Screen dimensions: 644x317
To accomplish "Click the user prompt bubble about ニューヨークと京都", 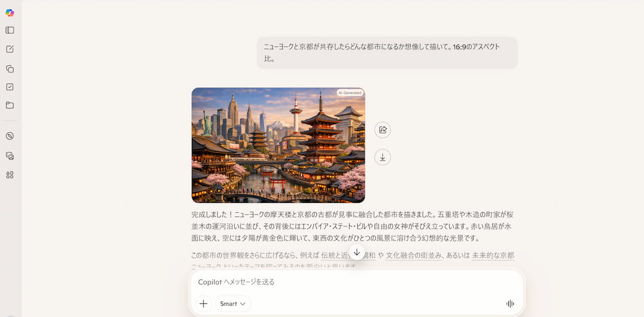I will [387, 53].
